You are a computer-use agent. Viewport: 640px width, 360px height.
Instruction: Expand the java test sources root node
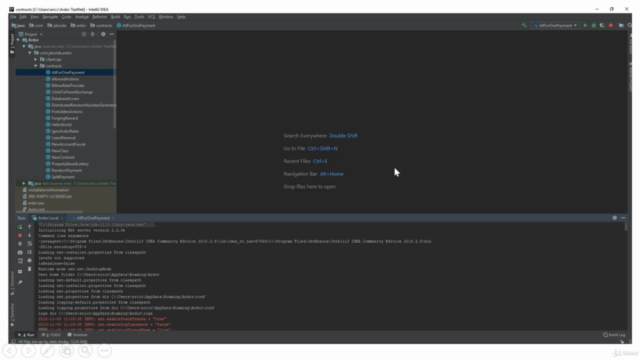coord(24,184)
